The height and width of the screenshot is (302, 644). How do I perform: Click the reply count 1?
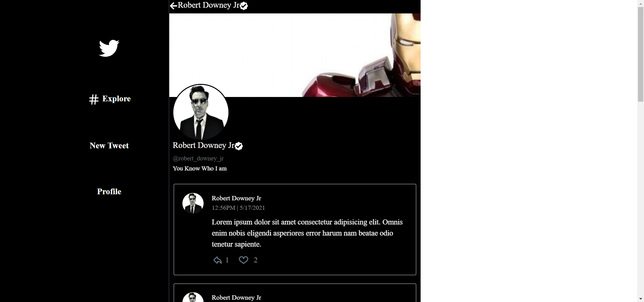pos(227,260)
